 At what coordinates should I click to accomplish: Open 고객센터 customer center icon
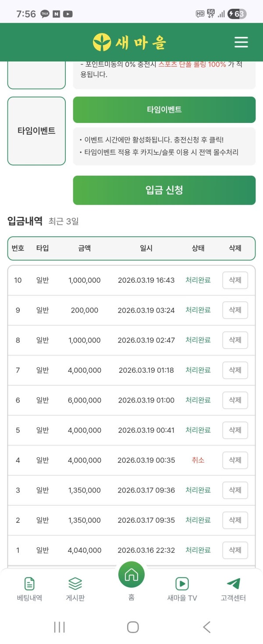pos(233,583)
